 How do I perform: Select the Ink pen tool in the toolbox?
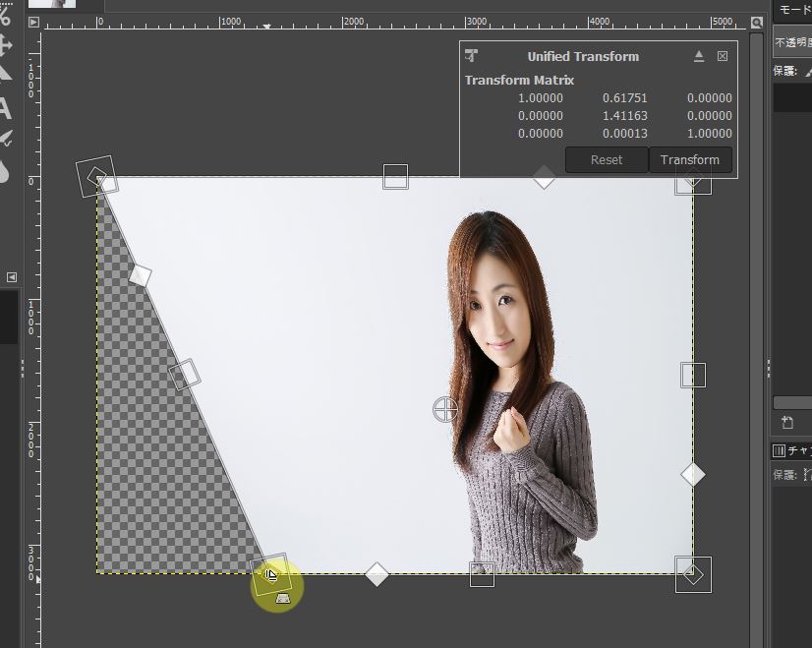pos(7,138)
